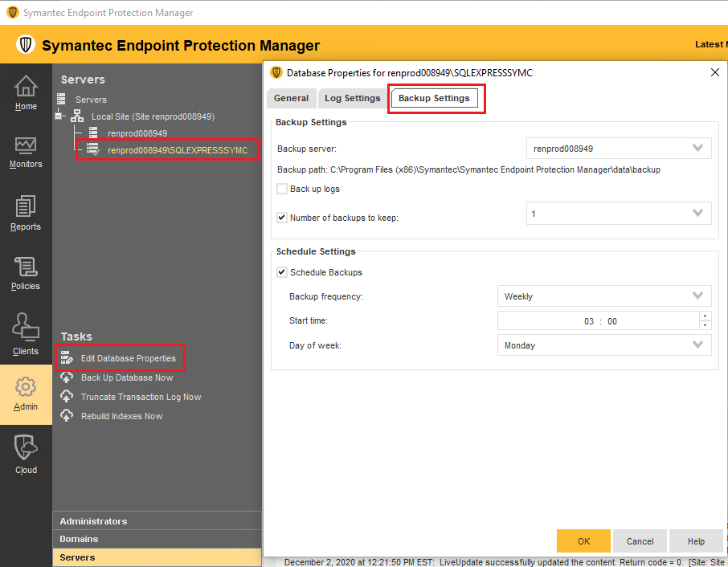Uncheck the Schedule Backups checkbox

(x=282, y=272)
